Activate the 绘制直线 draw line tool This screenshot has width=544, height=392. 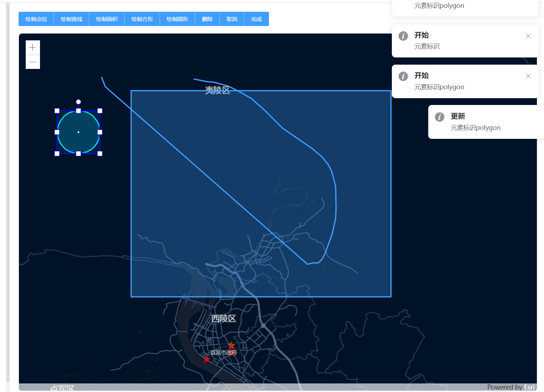(x=71, y=19)
